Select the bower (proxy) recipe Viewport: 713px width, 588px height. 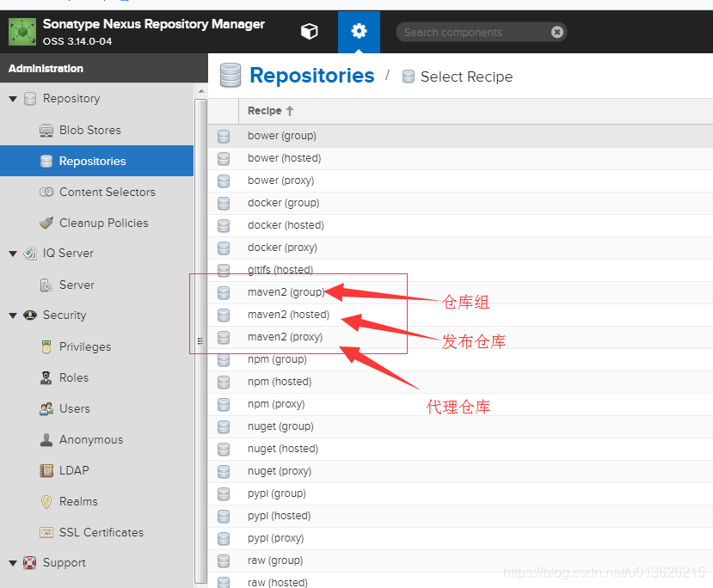point(460,181)
